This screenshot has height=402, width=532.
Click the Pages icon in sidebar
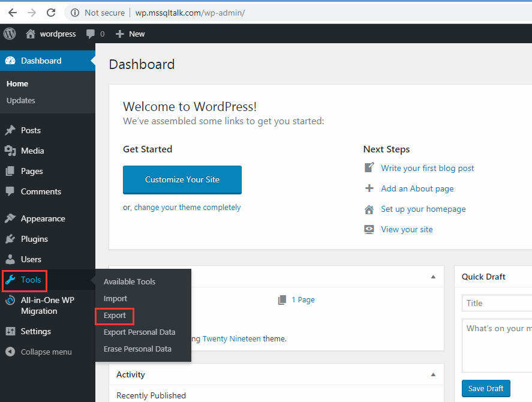pyautogui.click(x=10, y=171)
